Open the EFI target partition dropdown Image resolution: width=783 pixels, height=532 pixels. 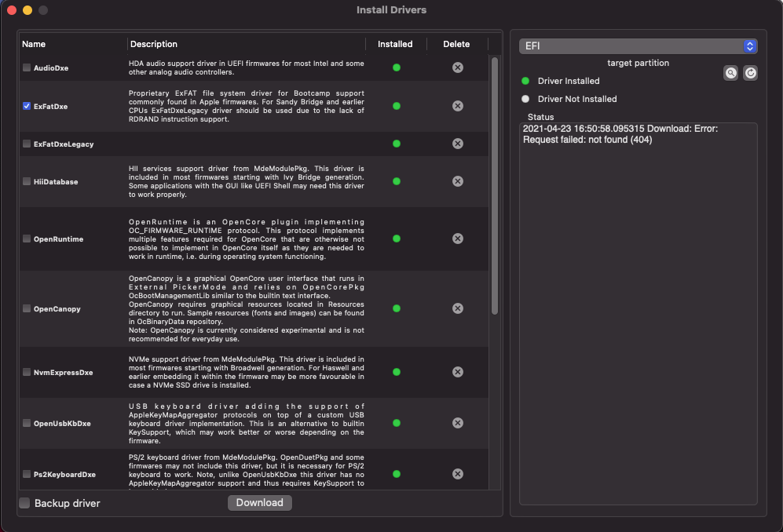(x=637, y=46)
